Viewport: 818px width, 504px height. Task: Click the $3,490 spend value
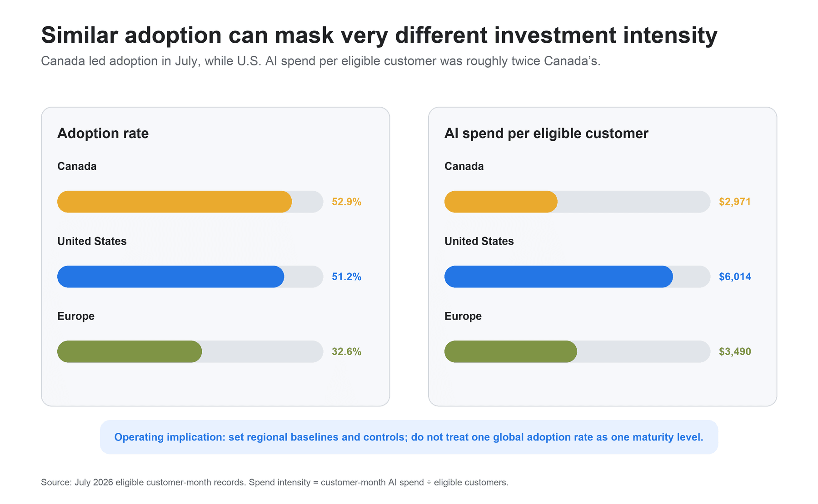(735, 351)
